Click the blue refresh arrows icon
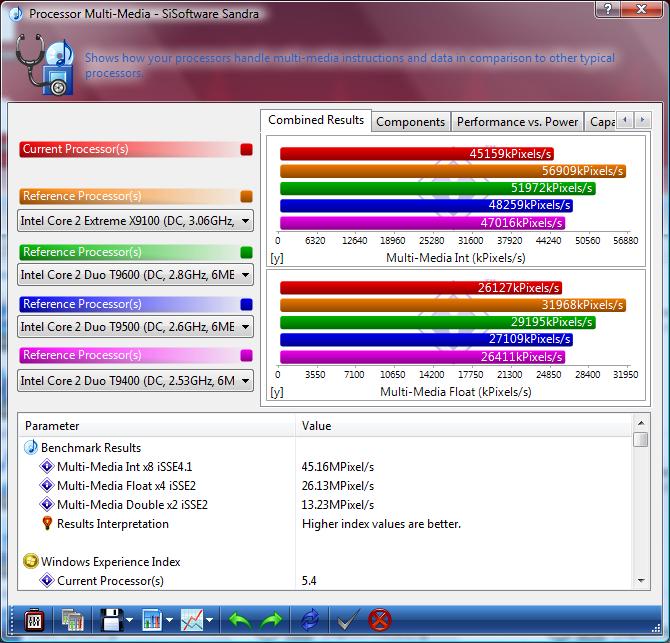The height and width of the screenshot is (643, 670). tap(310, 620)
